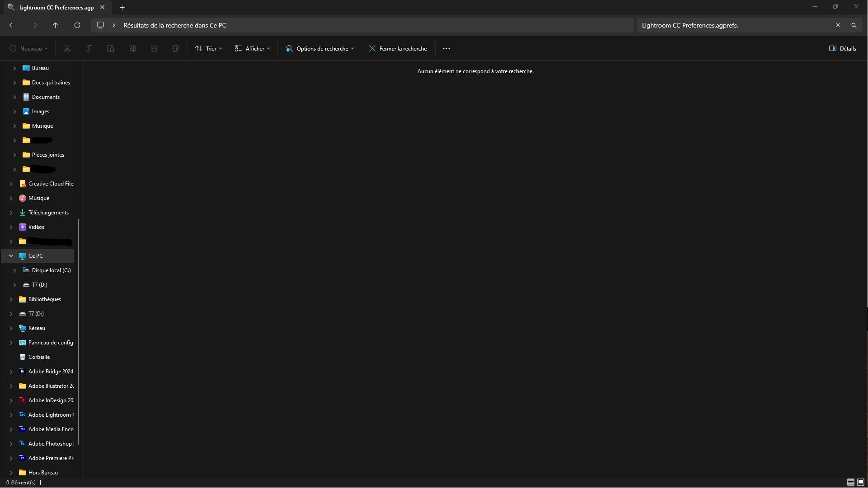This screenshot has height=488, width=868.
Task: Open the Trier dropdown
Action: 209,49
